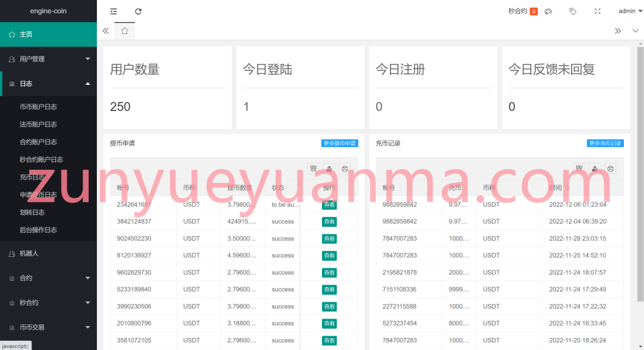Open 合约账户日志 submenu item
Viewport: 644px width, 350px height.
pyautogui.click(x=38, y=142)
